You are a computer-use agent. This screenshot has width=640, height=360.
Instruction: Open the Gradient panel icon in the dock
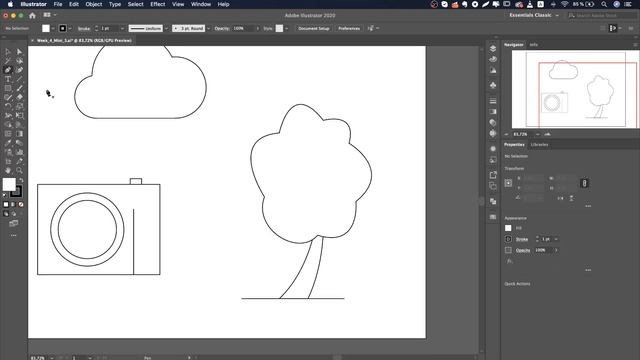click(x=493, y=111)
